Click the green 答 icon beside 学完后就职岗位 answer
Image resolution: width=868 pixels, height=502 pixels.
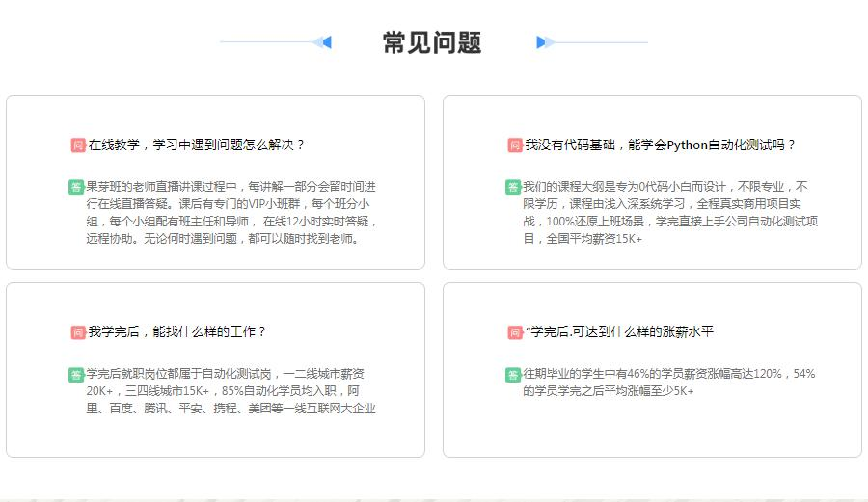click(x=76, y=374)
